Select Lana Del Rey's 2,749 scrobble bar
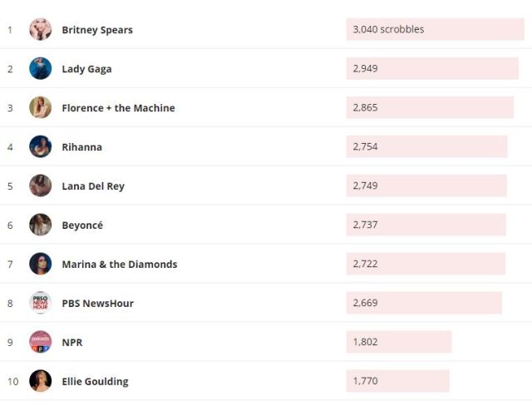The width and height of the screenshot is (532, 406). coord(426,186)
